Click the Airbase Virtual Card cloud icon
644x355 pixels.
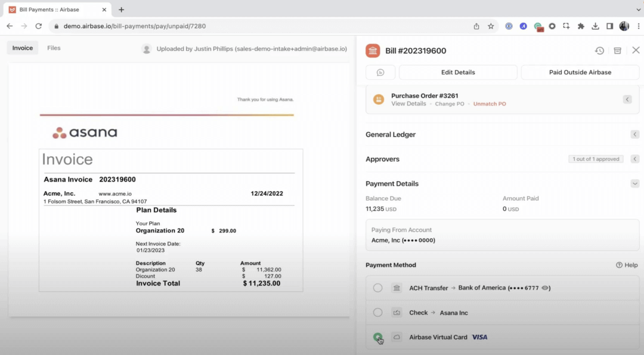click(397, 337)
